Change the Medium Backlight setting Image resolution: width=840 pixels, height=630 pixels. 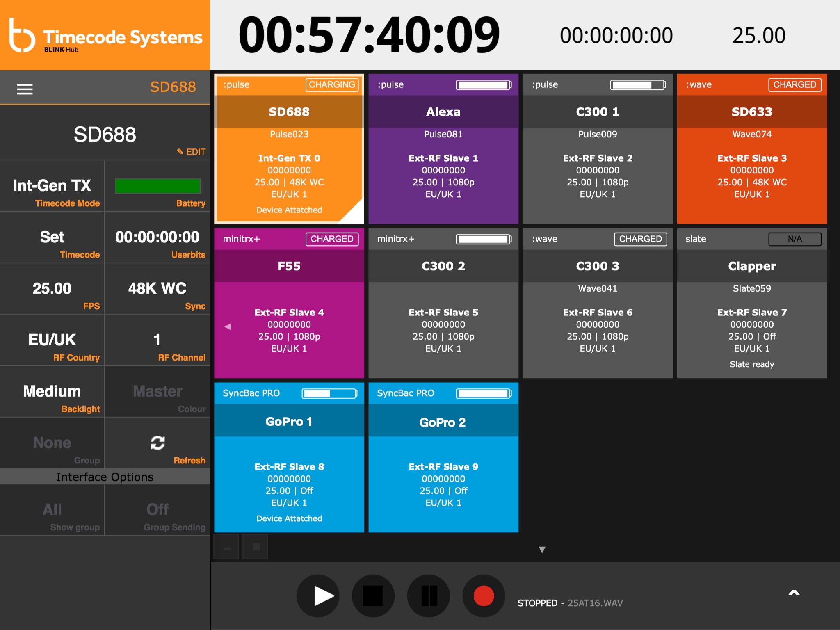coord(52,392)
